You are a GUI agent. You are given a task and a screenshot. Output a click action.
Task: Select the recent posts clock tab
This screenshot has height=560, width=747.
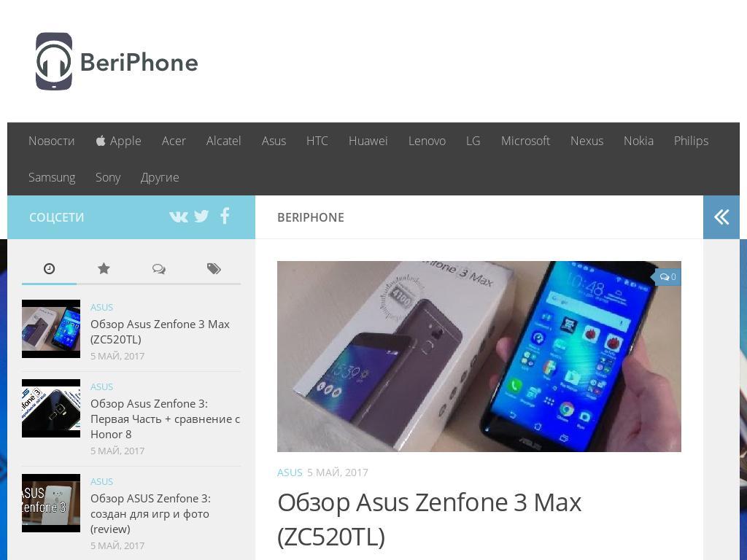pyautogui.click(x=49, y=268)
